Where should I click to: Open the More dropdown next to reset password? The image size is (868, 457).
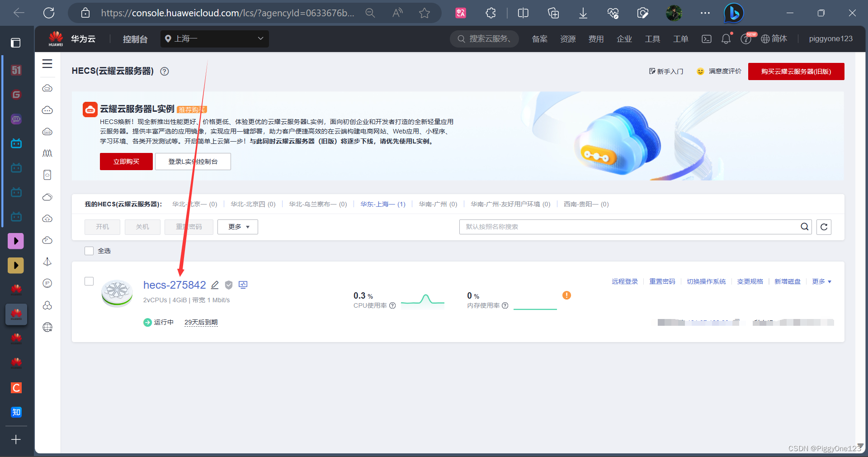pyautogui.click(x=238, y=227)
